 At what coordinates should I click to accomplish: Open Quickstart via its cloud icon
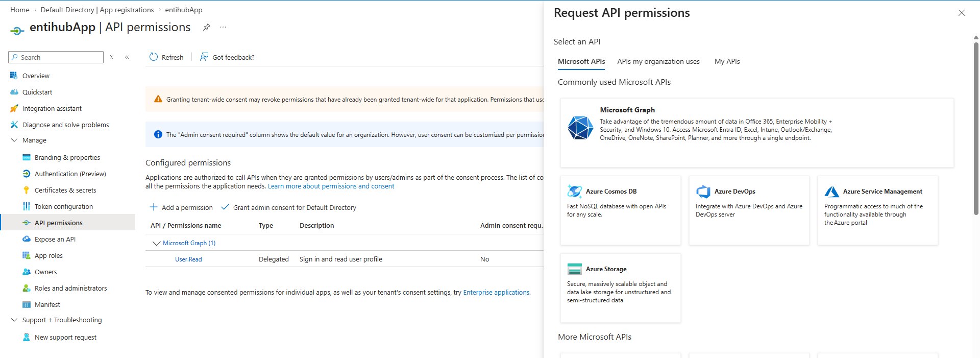coord(14,92)
